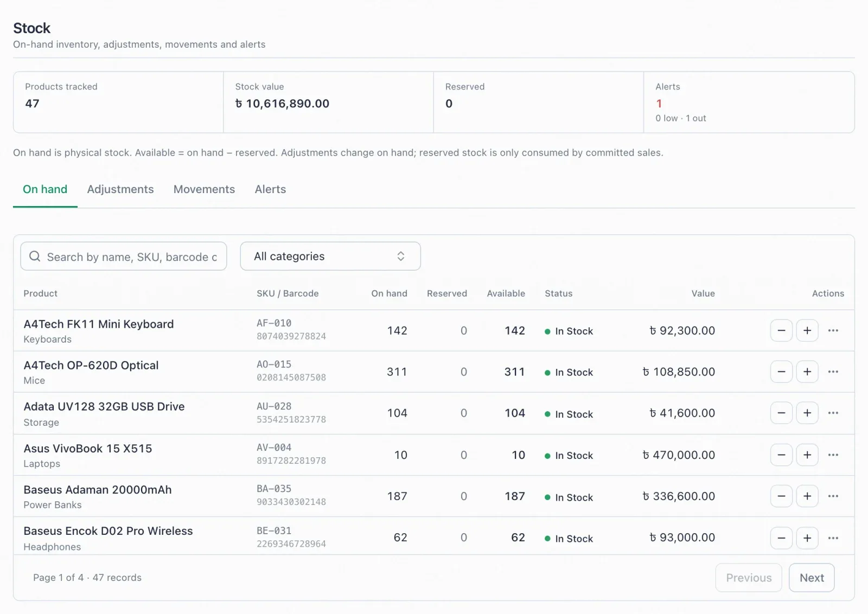View the Movements tab
Viewport: 868px width, 614px height.
[x=204, y=189]
